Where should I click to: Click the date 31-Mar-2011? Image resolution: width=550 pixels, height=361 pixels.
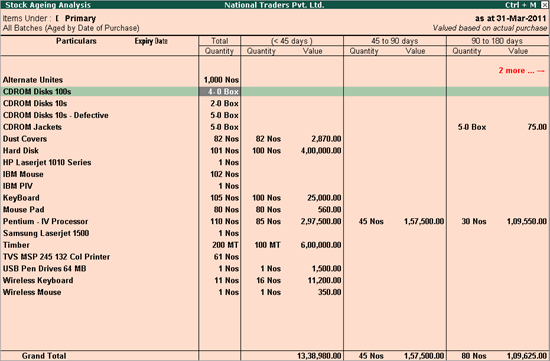pyautogui.click(x=521, y=18)
